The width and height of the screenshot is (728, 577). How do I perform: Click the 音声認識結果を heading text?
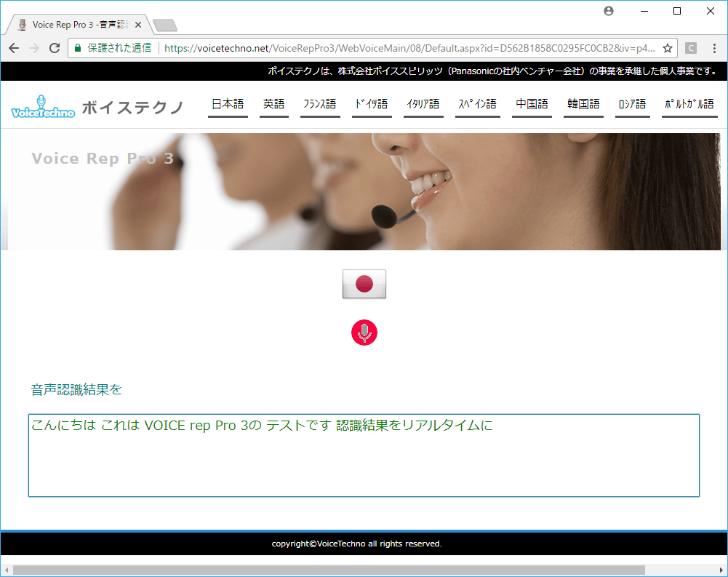(76, 389)
